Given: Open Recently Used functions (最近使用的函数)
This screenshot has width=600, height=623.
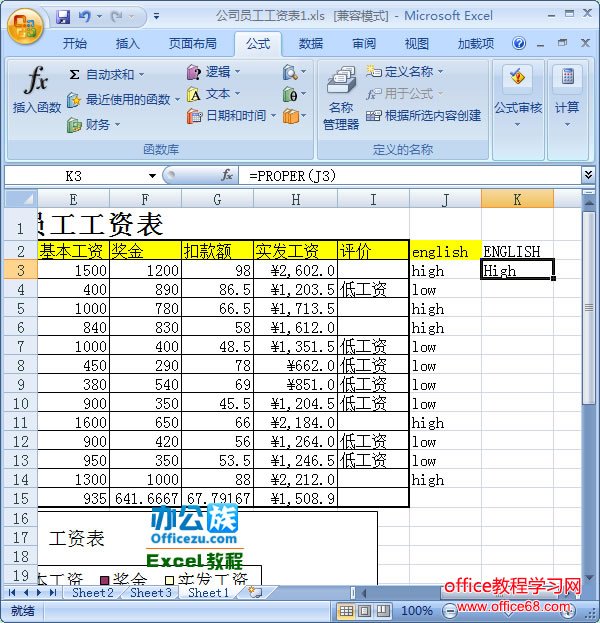Looking at the screenshot, I should coord(124,99).
